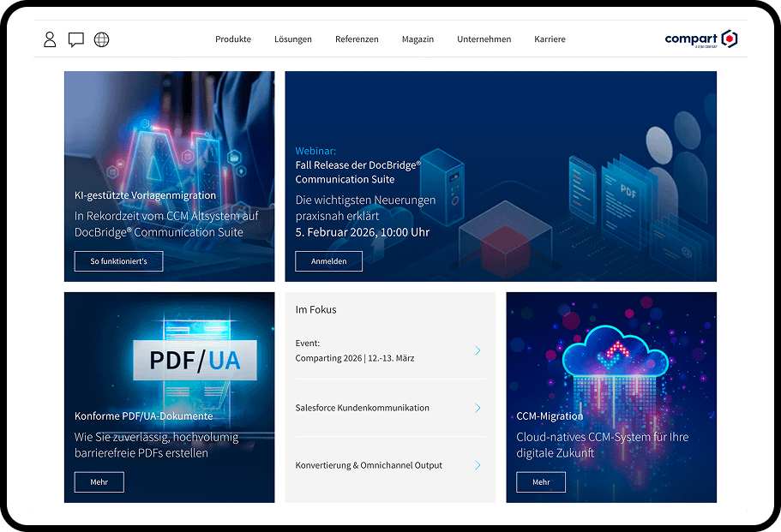The height and width of the screenshot is (532, 781).
Task: Go to Magazin in navigation
Action: tap(418, 39)
